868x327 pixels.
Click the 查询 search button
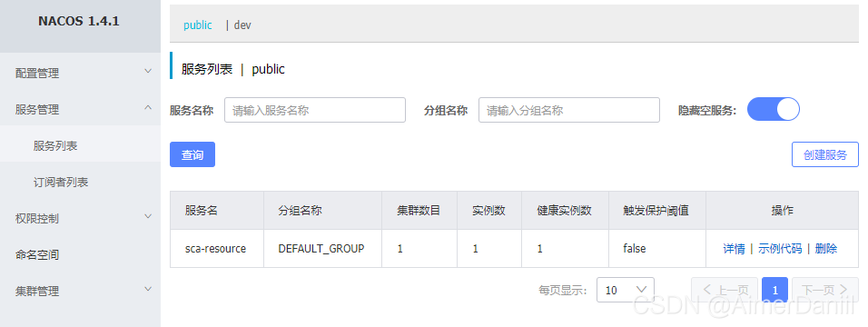pos(192,154)
